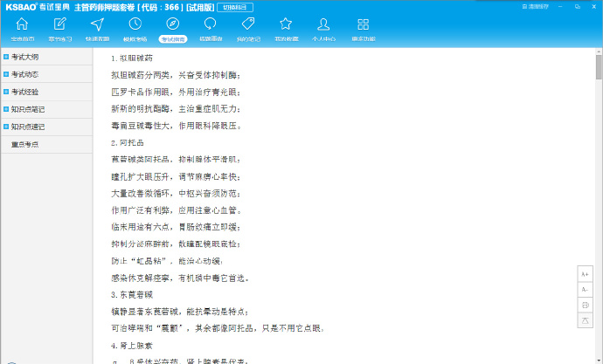The image size is (603, 364).
Task: Click the heading '1. 拟胆碱药'
Action: point(132,58)
